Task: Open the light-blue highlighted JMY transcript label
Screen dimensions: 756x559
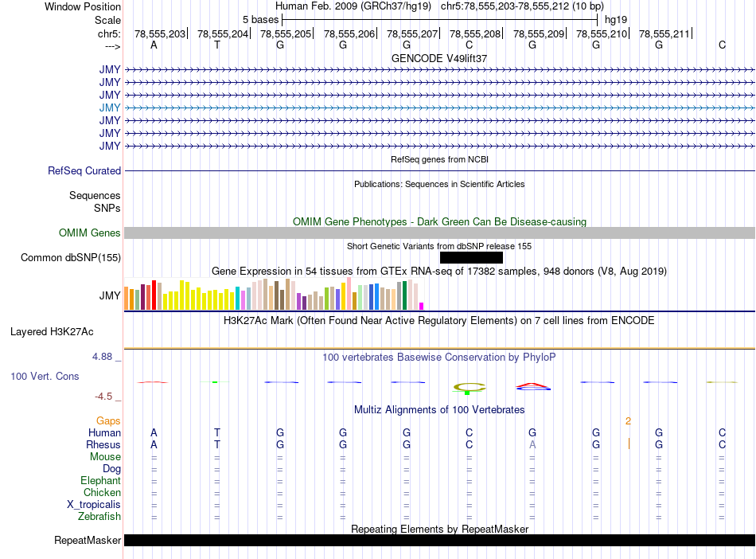Action: pos(110,107)
